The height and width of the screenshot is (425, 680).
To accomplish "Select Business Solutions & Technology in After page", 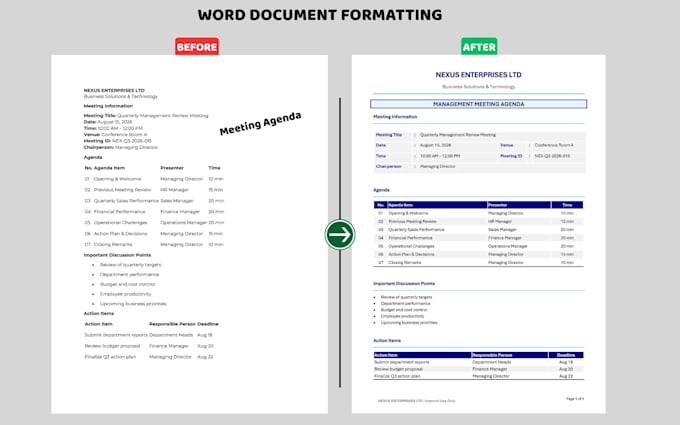I will [x=478, y=86].
